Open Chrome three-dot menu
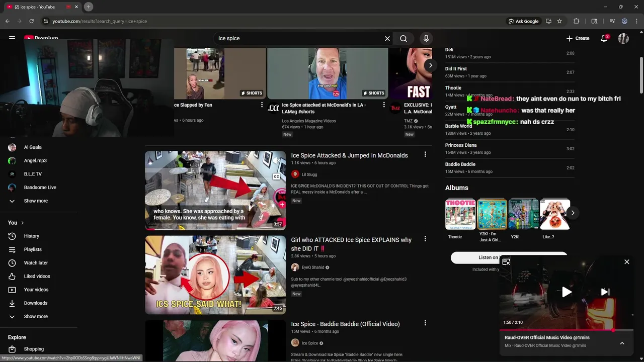This screenshot has width=644, height=362. (x=636, y=21)
